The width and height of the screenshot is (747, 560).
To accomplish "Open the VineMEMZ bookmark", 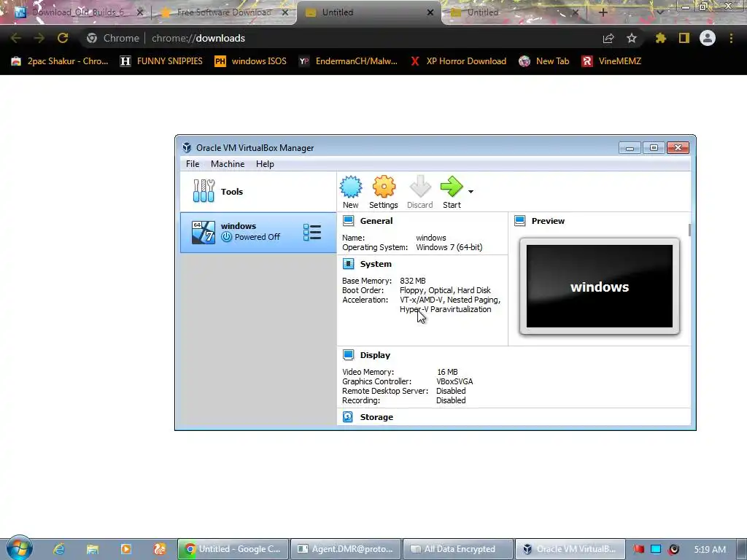I will [x=612, y=61].
